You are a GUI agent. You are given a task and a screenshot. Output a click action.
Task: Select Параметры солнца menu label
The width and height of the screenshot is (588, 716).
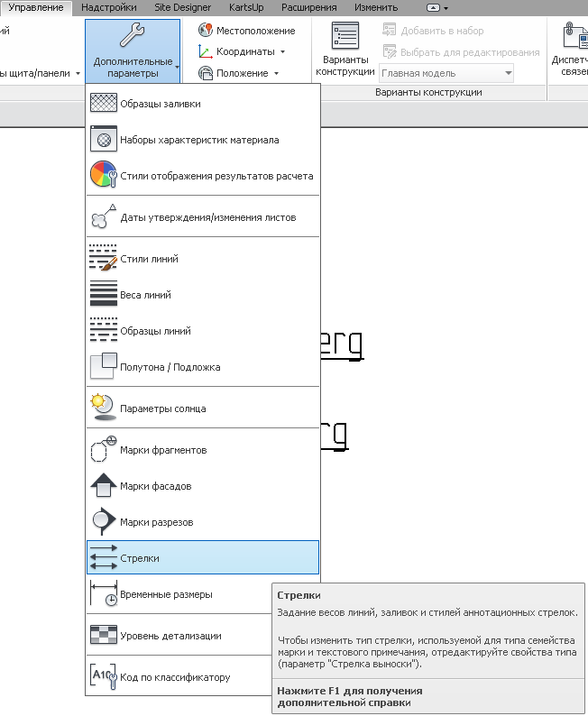tap(163, 408)
